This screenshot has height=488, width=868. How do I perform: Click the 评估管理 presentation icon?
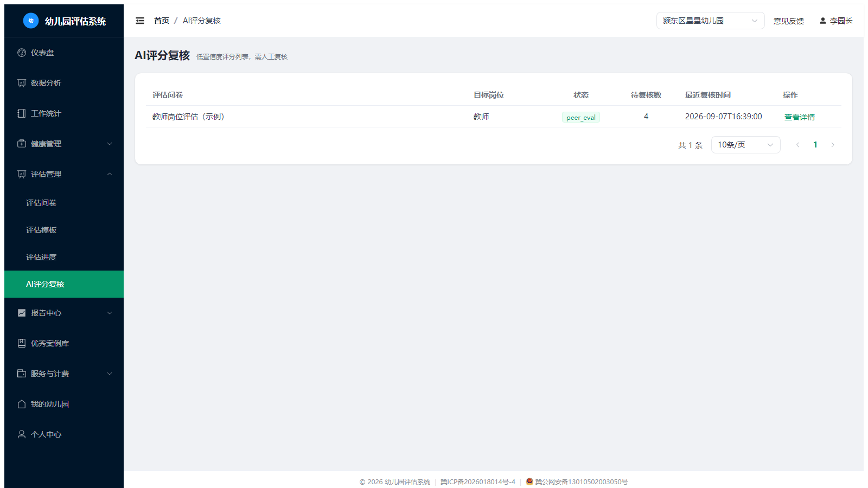[22, 174]
